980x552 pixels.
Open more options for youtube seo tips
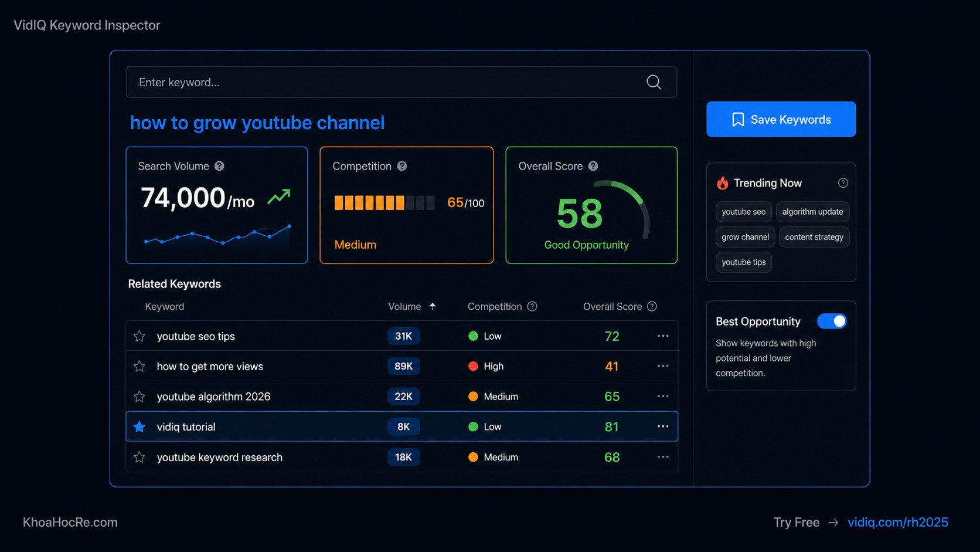pos(663,336)
